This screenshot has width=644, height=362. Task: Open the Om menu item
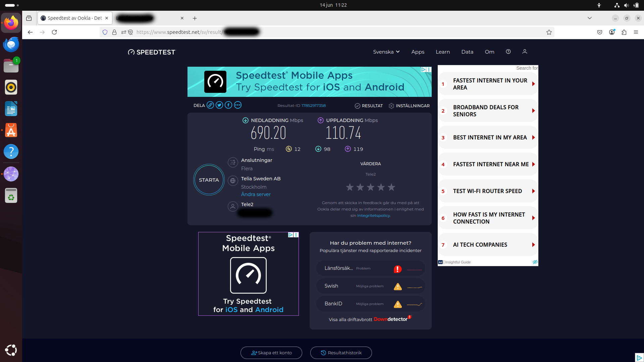point(490,52)
